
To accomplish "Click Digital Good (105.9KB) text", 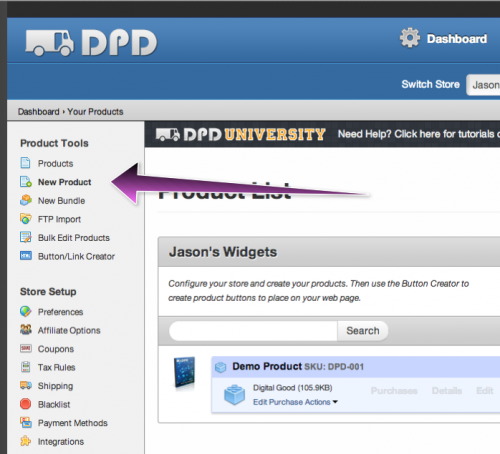I will tap(293, 388).
